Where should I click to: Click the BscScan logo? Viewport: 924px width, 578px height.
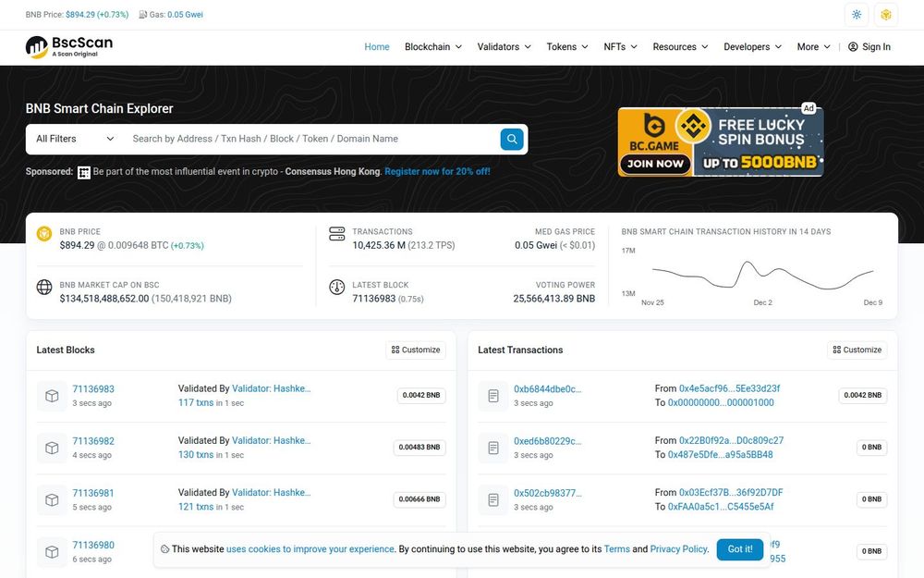click(69, 47)
